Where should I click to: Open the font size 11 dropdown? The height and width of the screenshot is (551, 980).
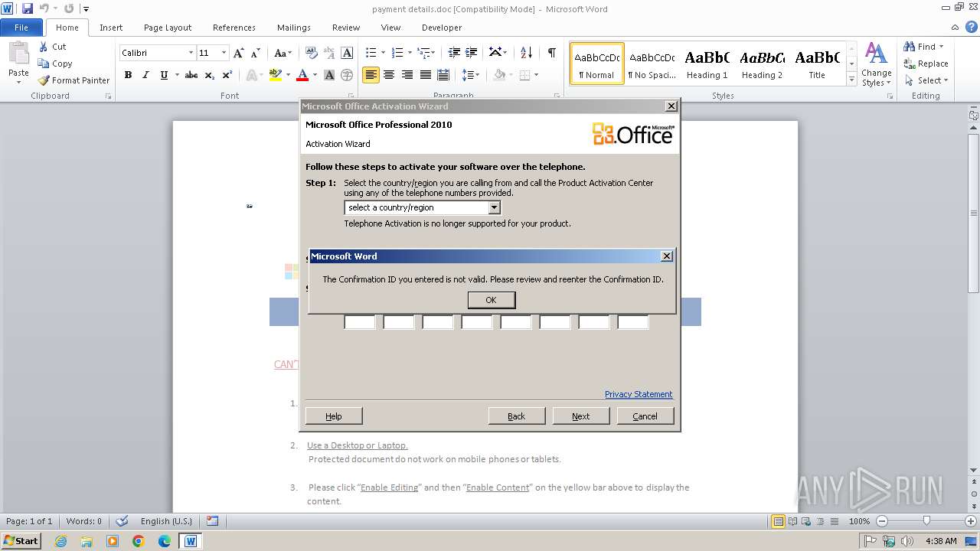coord(224,53)
